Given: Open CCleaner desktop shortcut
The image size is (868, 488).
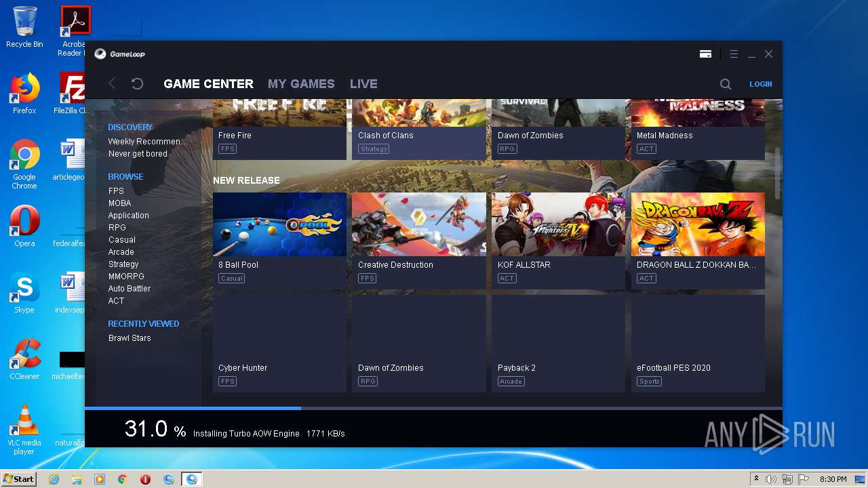Looking at the screenshot, I should [x=24, y=359].
